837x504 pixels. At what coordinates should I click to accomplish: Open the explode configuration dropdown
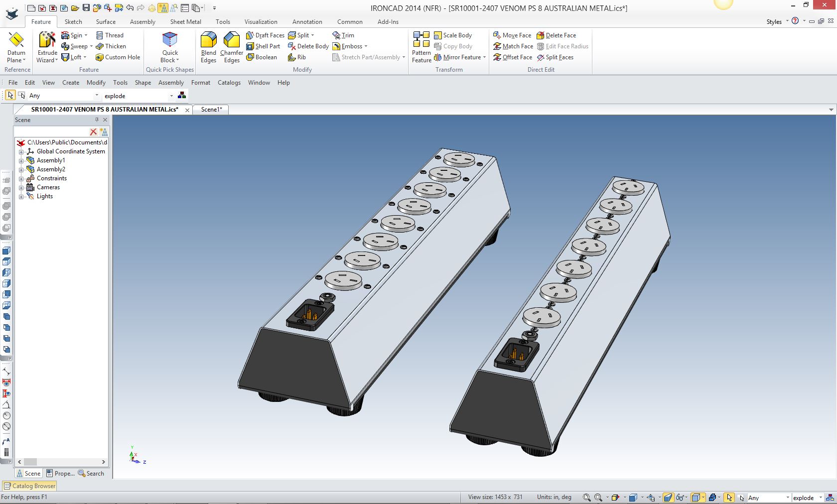tap(171, 96)
